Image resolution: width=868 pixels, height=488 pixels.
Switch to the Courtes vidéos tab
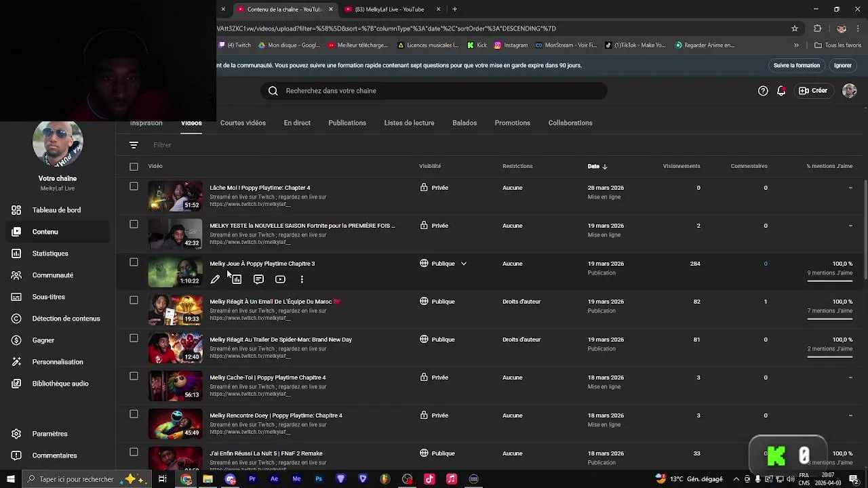tap(243, 123)
